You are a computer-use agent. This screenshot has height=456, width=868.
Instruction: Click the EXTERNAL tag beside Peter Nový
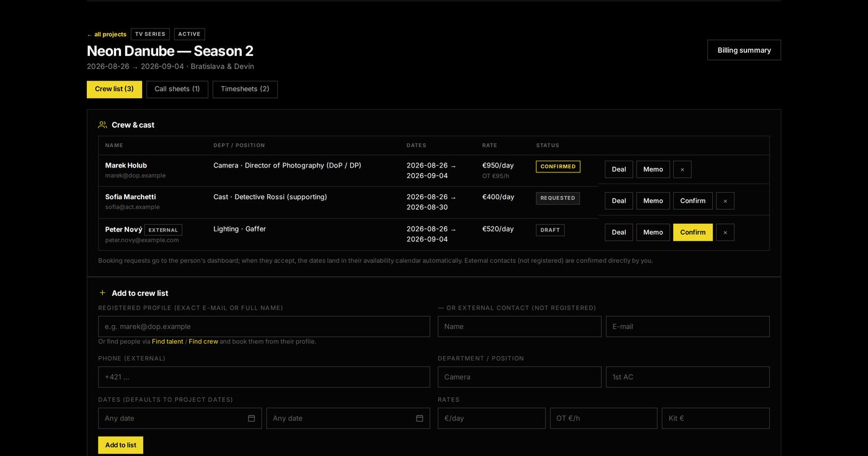coord(163,230)
